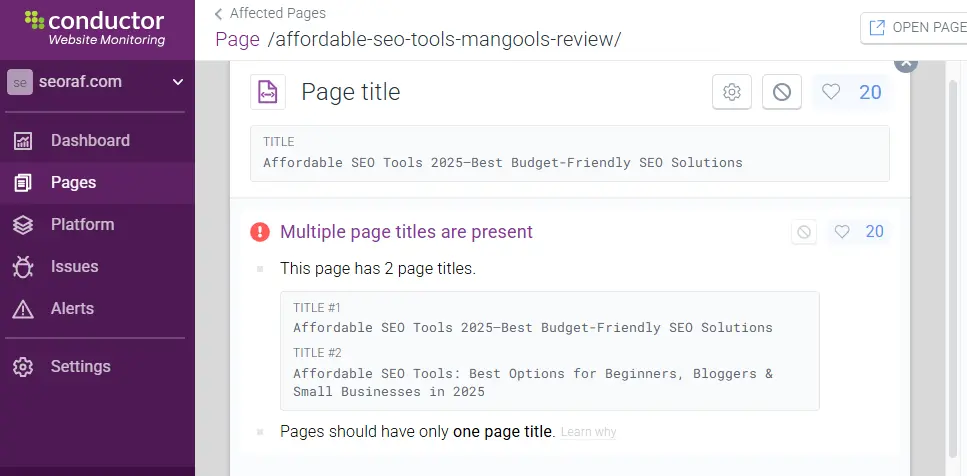Viewport: 967px width, 476px height.
Task: Click the Page title document icon
Action: [268, 92]
